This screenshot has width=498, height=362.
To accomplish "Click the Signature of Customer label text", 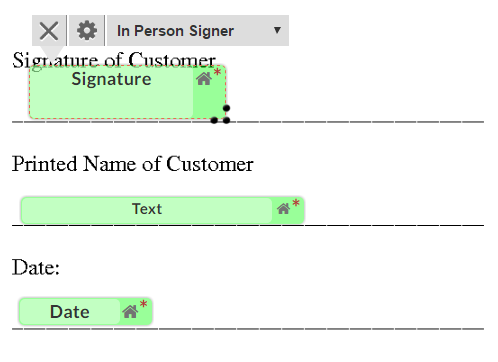I will pos(114,60).
